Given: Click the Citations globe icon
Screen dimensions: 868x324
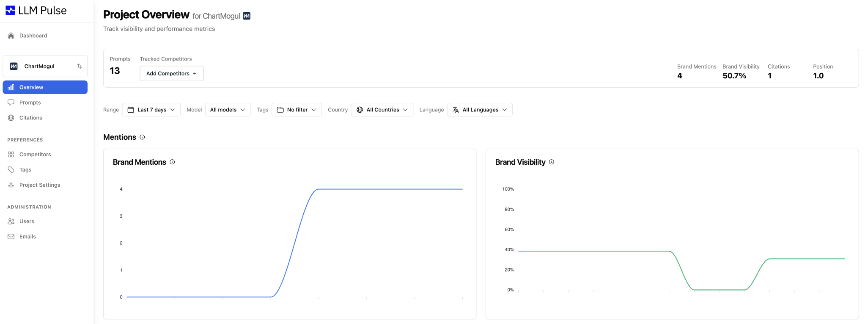Looking at the screenshot, I should 11,118.
